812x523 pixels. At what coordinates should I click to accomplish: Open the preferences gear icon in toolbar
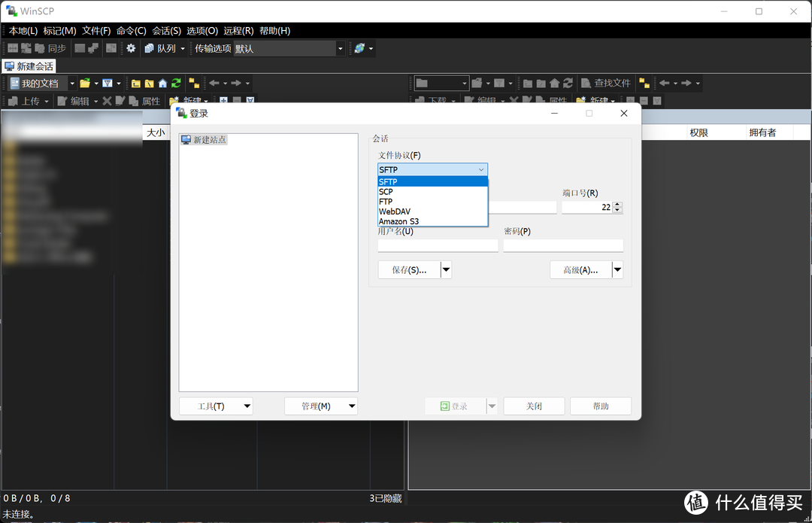click(x=131, y=48)
